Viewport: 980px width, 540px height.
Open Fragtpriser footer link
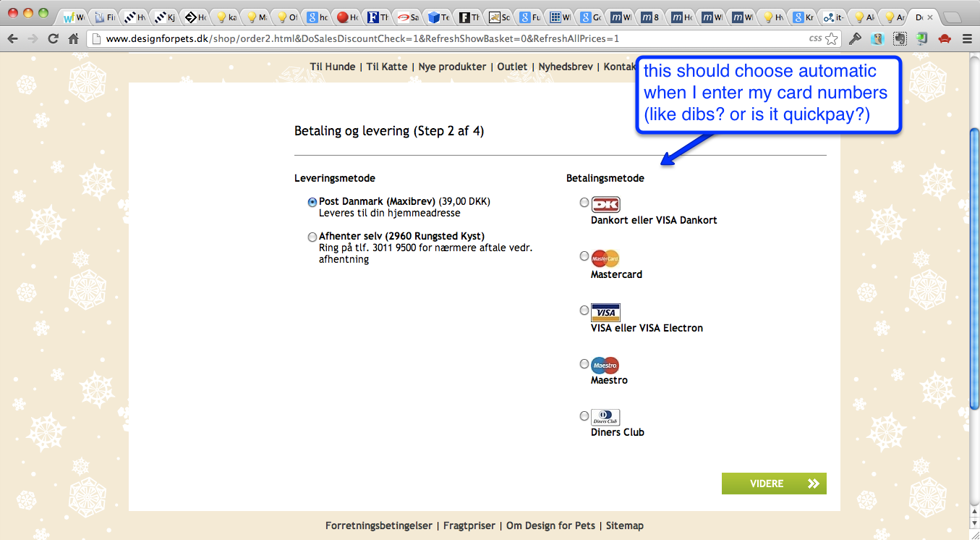coord(469,526)
